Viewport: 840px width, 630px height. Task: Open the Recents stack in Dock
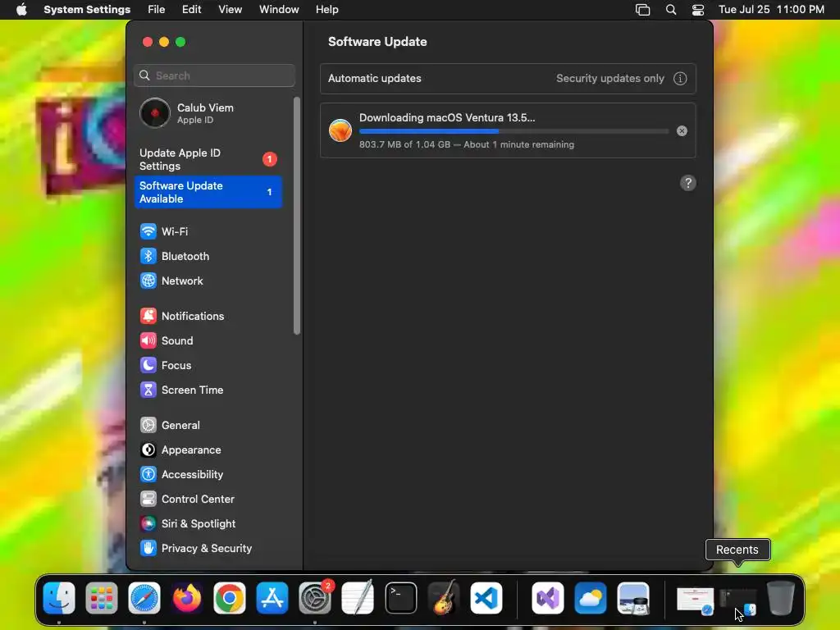point(737,600)
